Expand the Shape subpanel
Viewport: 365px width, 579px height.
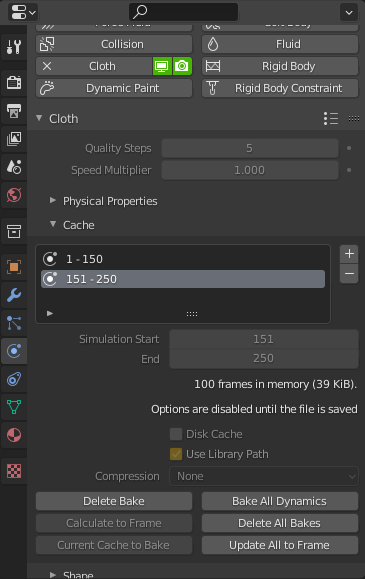(x=53, y=575)
